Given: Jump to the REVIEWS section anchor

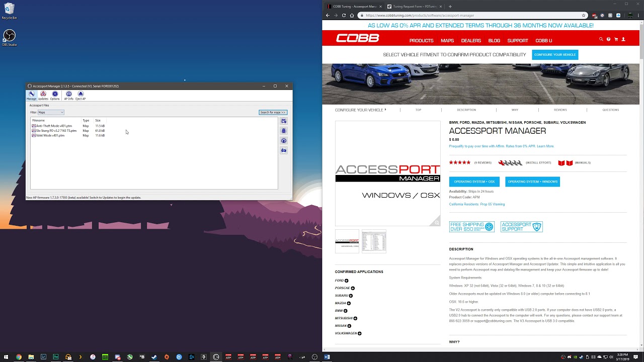Looking at the screenshot, I should (560, 110).
